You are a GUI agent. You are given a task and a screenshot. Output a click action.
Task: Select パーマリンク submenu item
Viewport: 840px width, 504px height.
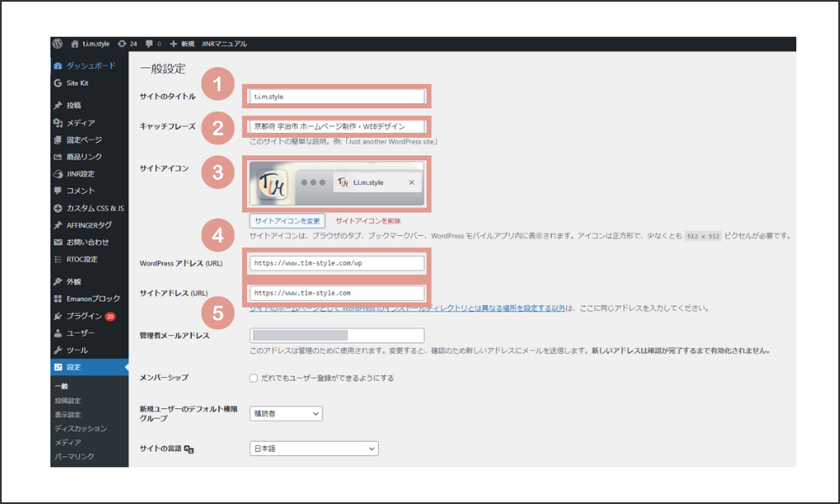[74, 456]
